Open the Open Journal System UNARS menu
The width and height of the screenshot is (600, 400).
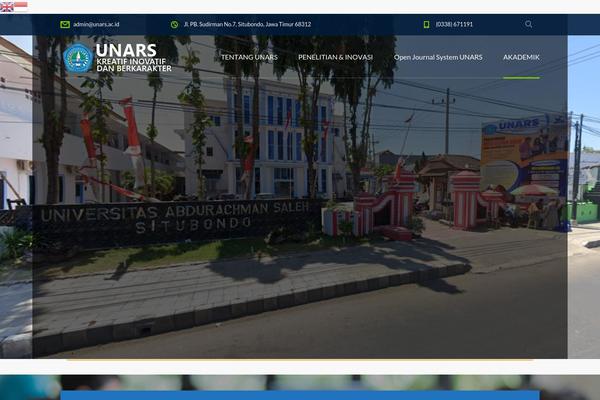(438, 57)
